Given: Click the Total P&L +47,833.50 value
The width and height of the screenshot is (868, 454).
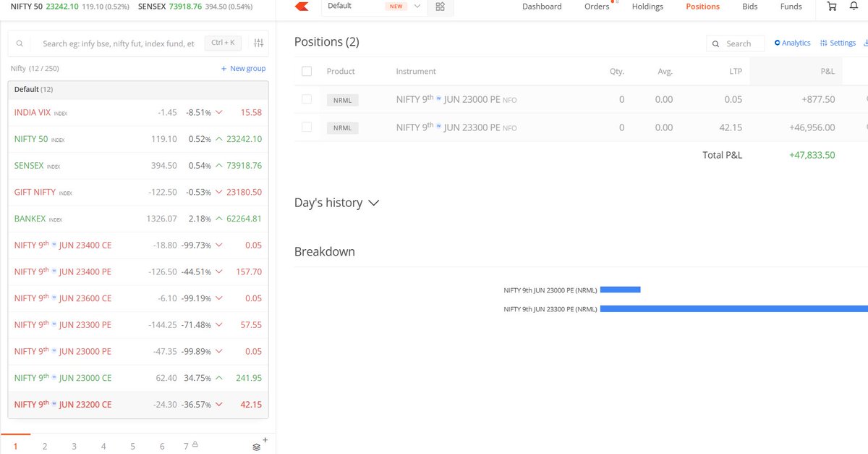Looking at the screenshot, I should (x=812, y=155).
